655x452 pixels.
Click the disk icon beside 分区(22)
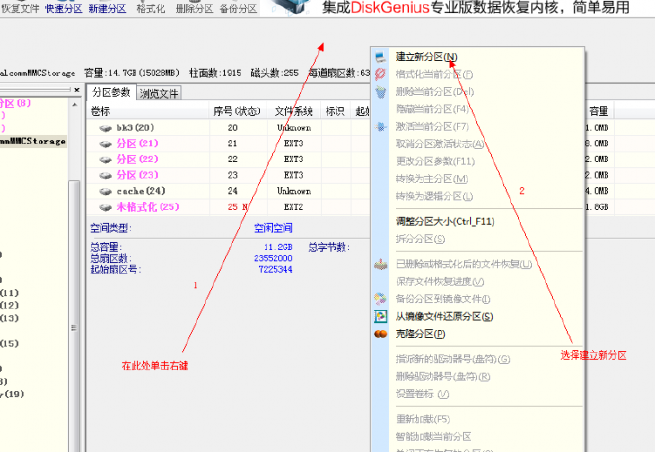105,160
